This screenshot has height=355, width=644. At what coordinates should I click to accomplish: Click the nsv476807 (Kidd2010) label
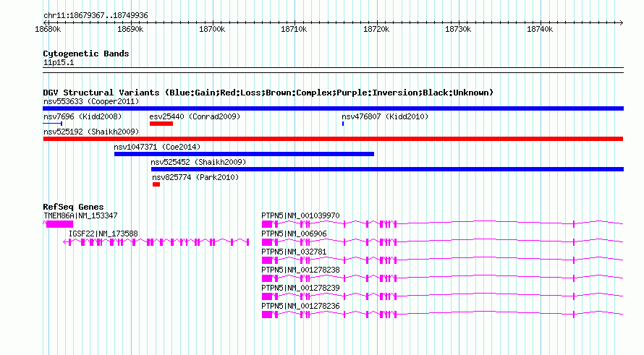[x=385, y=116]
